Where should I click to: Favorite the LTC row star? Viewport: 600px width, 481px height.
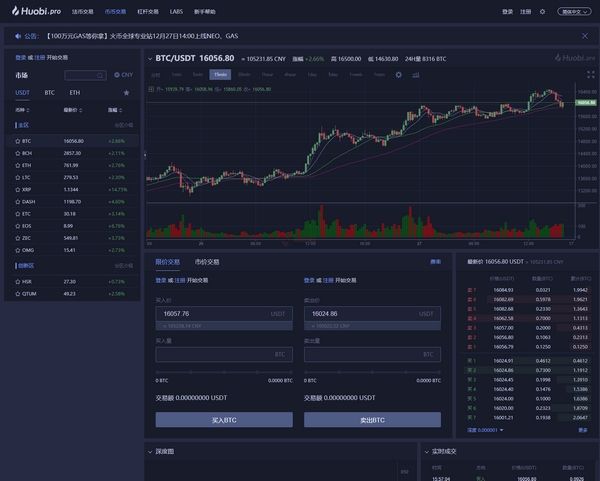tap(18, 178)
